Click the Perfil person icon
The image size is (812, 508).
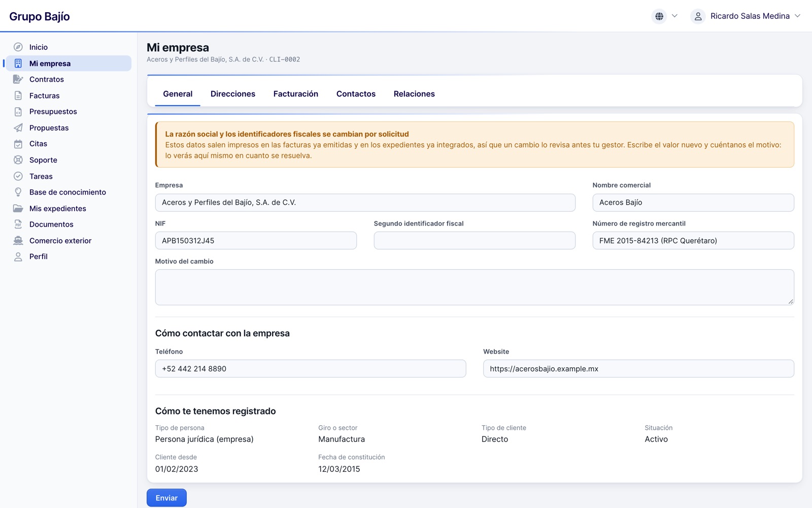pyautogui.click(x=18, y=257)
